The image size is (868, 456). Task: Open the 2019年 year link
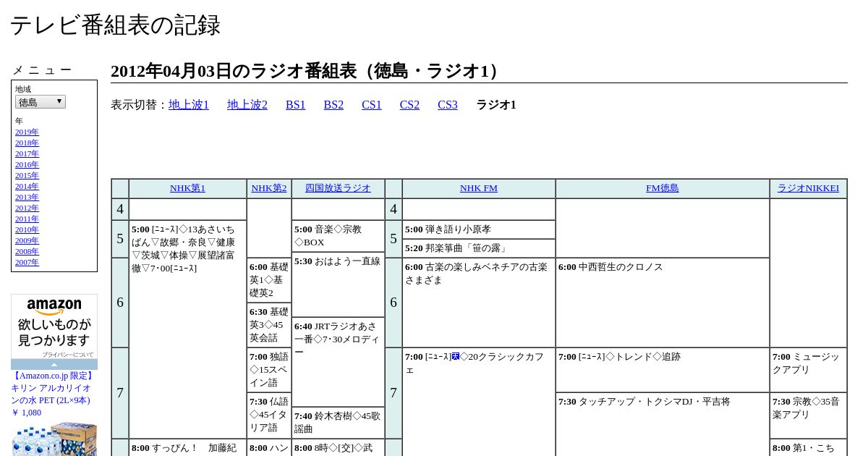click(x=27, y=132)
